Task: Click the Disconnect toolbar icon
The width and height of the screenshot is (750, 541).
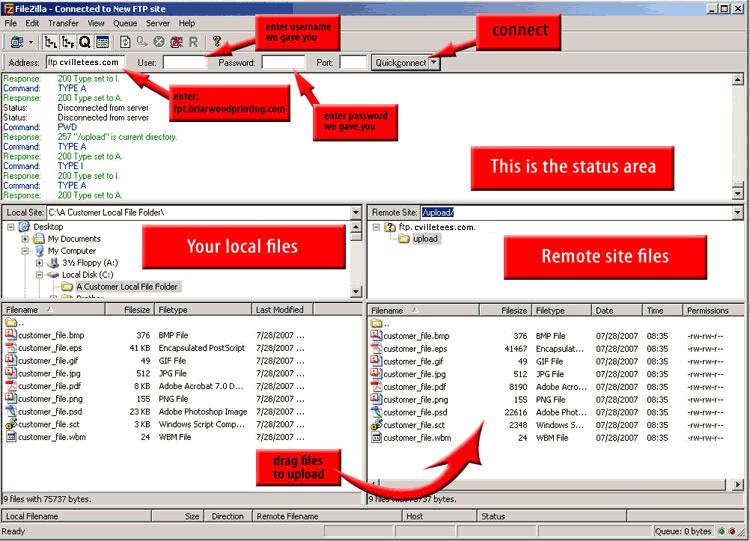Action: click(176, 42)
